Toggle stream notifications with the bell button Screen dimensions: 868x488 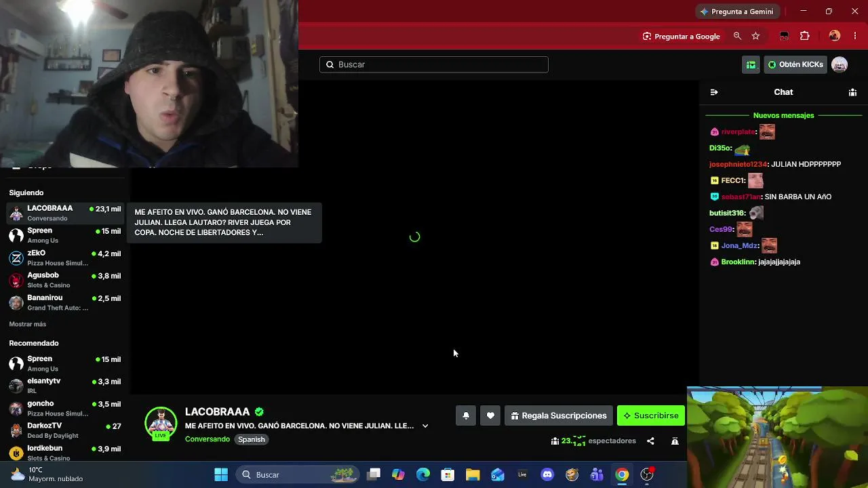coord(466,415)
